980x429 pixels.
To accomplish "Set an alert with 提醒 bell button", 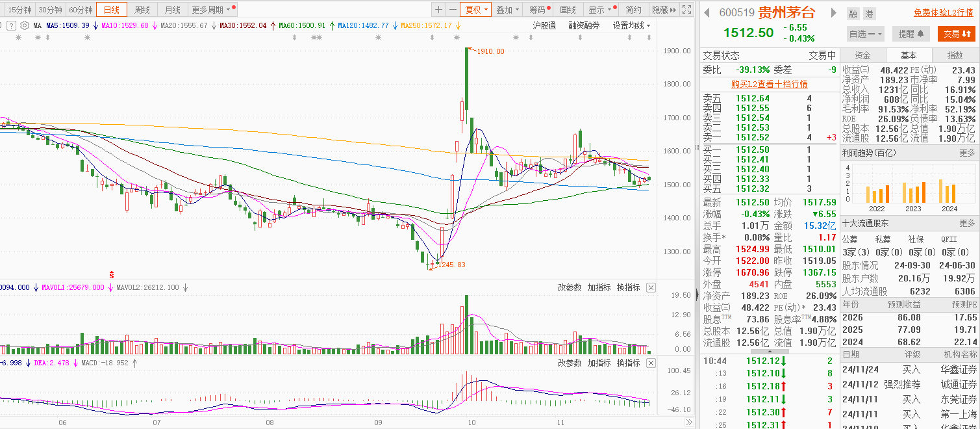I will (911, 34).
